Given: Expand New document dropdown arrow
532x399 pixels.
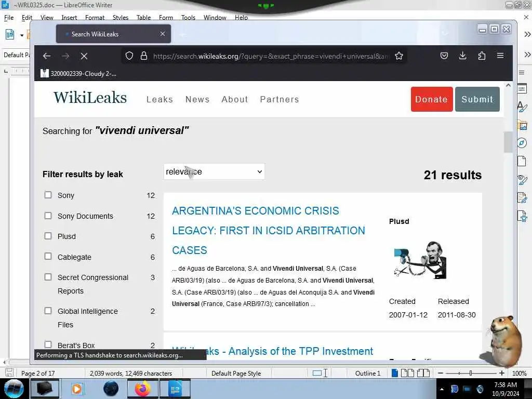Looking at the screenshot, I should pos(22,35).
